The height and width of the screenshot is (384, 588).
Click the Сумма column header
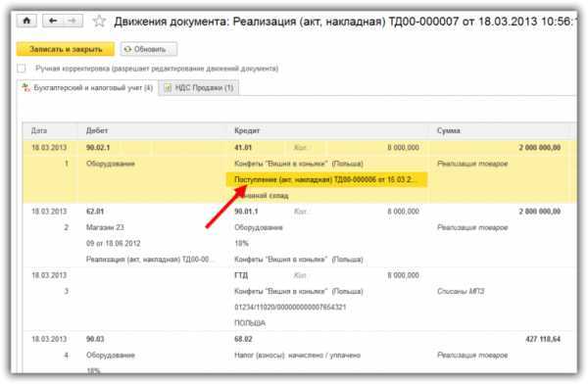click(x=449, y=130)
